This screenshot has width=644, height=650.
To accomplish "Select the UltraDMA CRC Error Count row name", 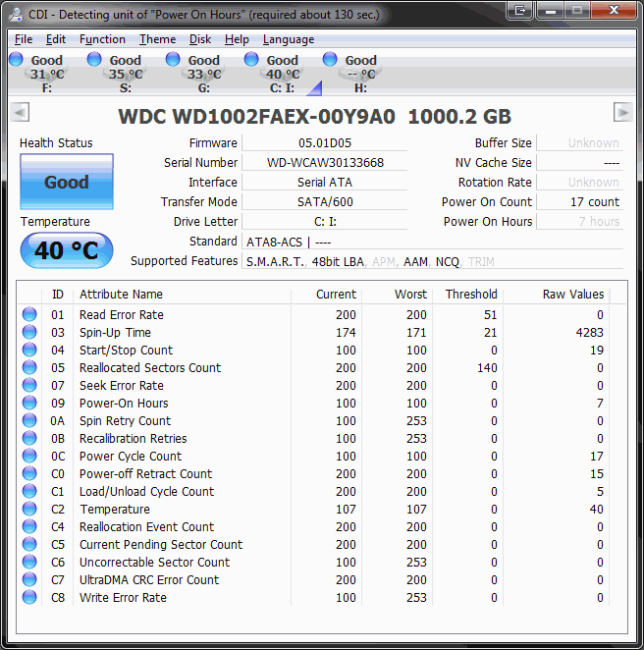I will click(x=149, y=580).
